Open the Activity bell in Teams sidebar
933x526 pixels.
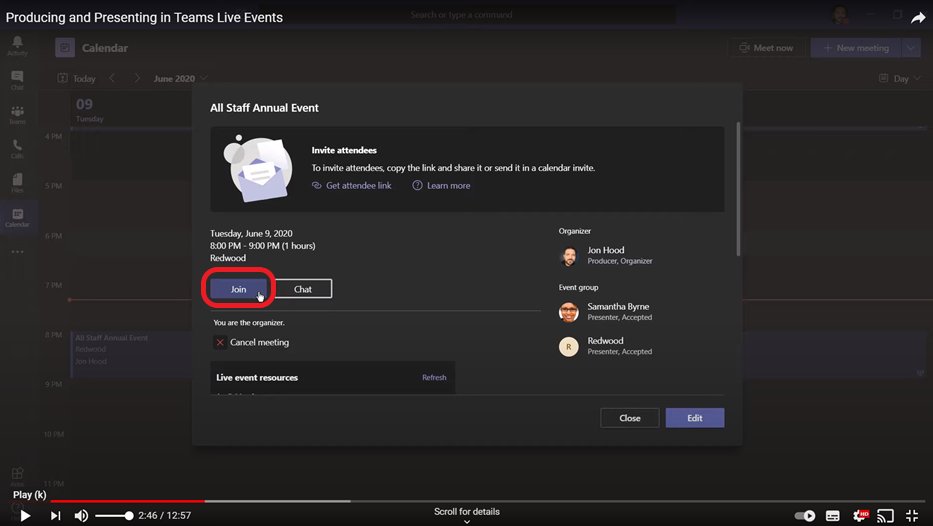pyautogui.click(x=17, y=45)
